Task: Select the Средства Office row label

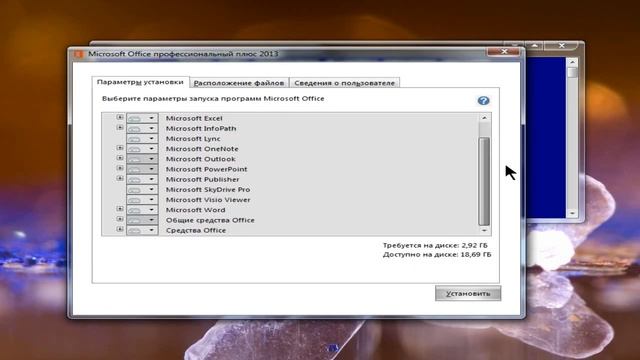Action: (x=196, y=230)
